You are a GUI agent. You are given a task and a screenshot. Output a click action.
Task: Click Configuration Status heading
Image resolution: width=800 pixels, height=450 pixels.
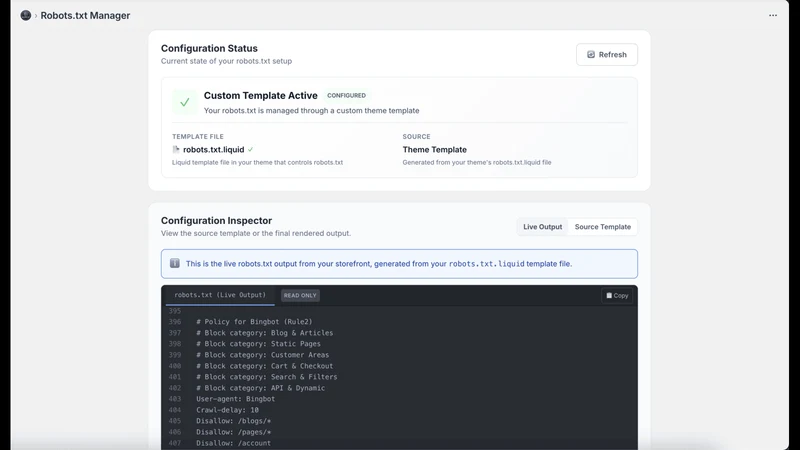[209, 48]
